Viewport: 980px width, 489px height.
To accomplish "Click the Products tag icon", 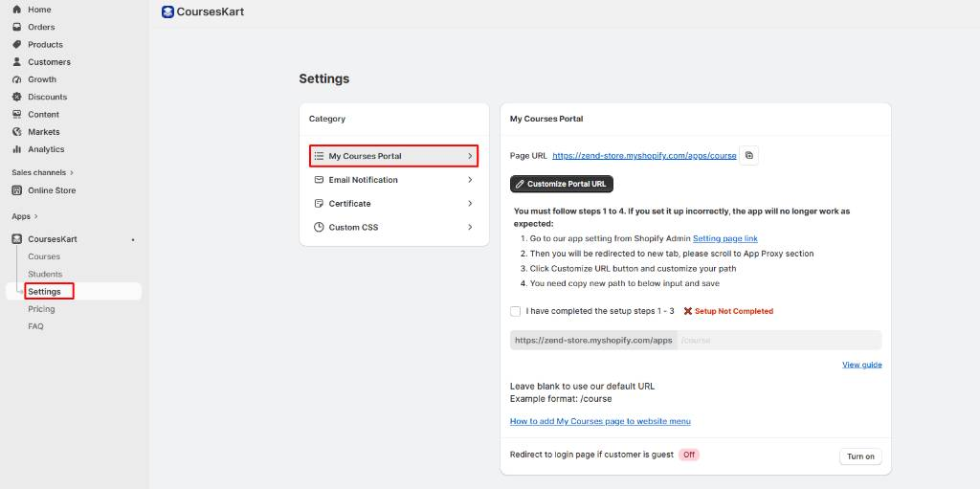I will (x=17, y=44).
